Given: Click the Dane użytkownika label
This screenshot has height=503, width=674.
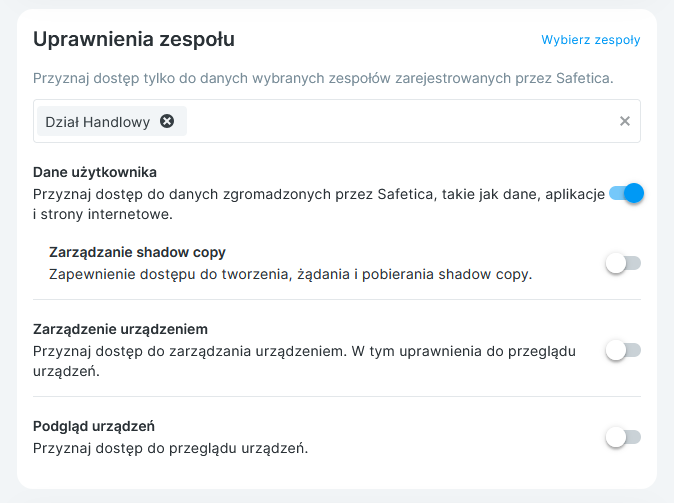Looking at the screenshot, I should click(95, 172).
